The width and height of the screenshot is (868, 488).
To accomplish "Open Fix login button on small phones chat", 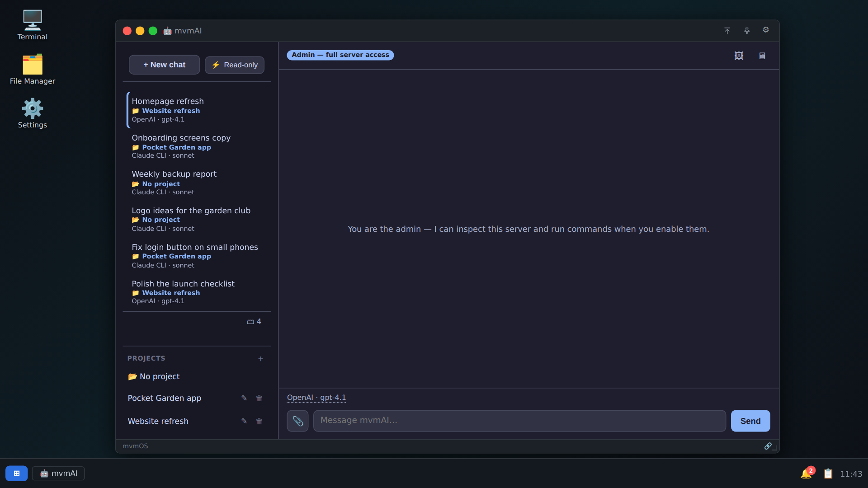I will [x=198, y=256].
